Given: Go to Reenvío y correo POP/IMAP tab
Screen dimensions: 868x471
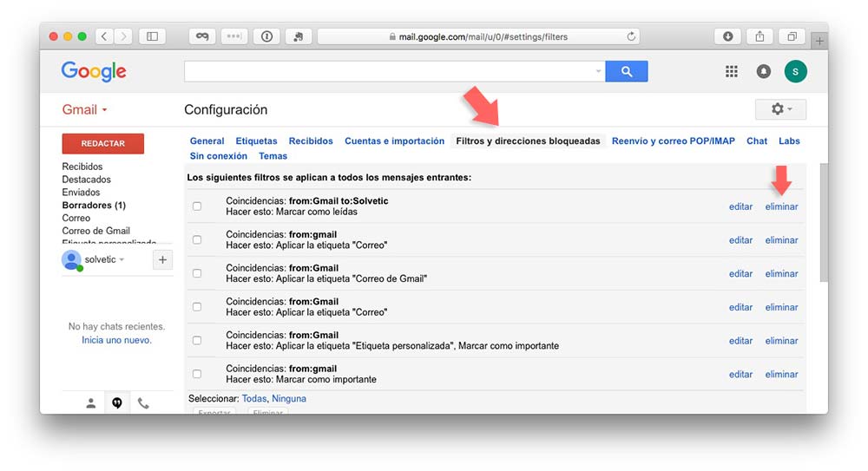Looking at the screenshot, I should (673, 141).
